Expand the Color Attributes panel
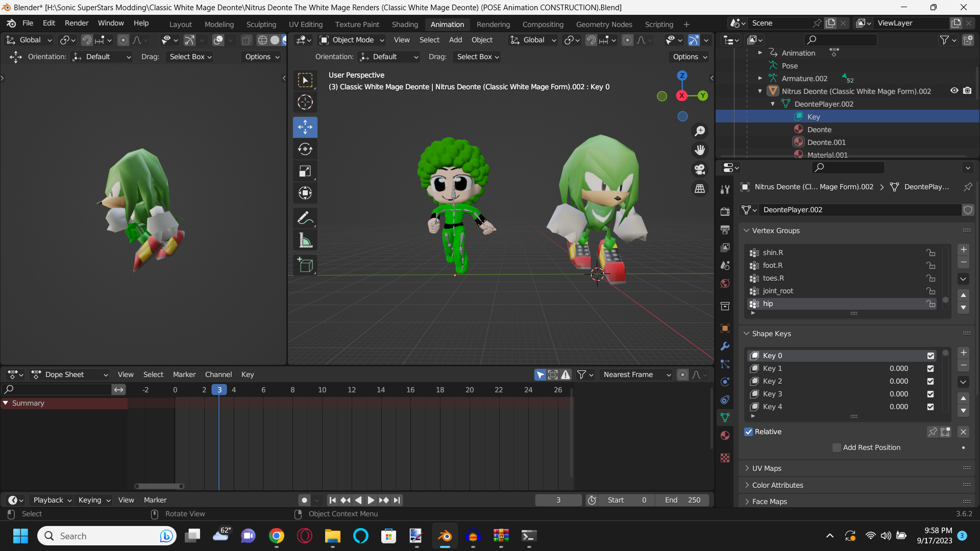Screen dimensions: 980x551 (777, 485)
